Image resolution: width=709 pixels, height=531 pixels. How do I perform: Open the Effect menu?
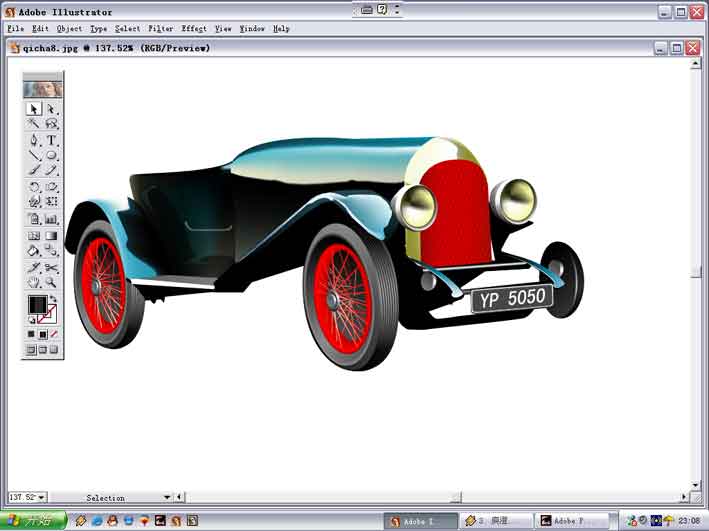point(194,29)
